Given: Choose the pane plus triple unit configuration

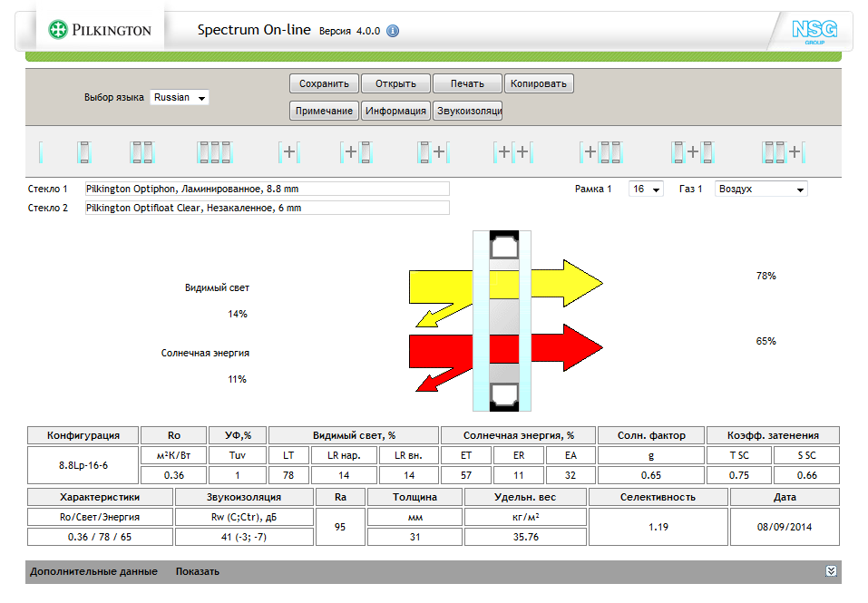Looking at the screenshot, I should pyautogui.click(x=601, y=152).
